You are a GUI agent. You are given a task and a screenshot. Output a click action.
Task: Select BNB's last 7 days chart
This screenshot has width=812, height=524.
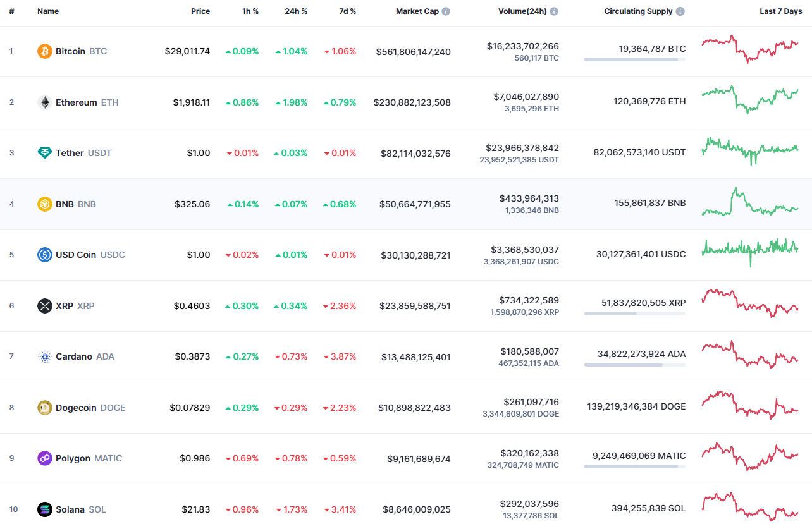[x=749, y=203]
